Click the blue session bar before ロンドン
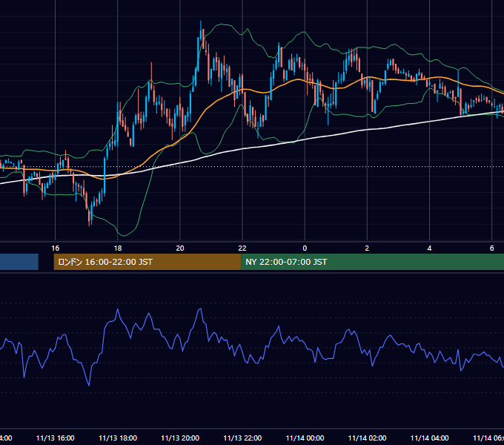The height and width of the screenshot is (445, 504). [19, 262]
